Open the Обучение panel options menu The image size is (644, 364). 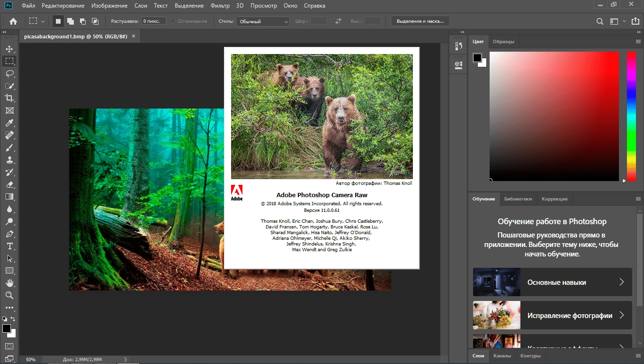point(638,199)
